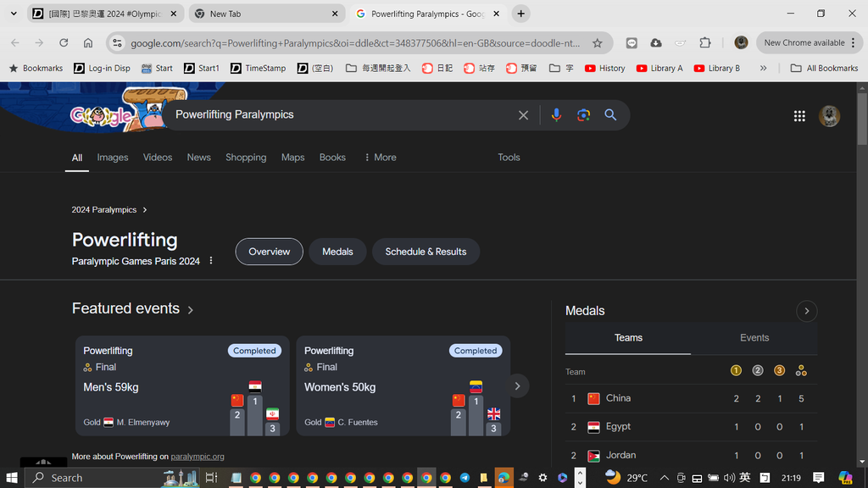Open the Books results tab

tap(332, 157)
